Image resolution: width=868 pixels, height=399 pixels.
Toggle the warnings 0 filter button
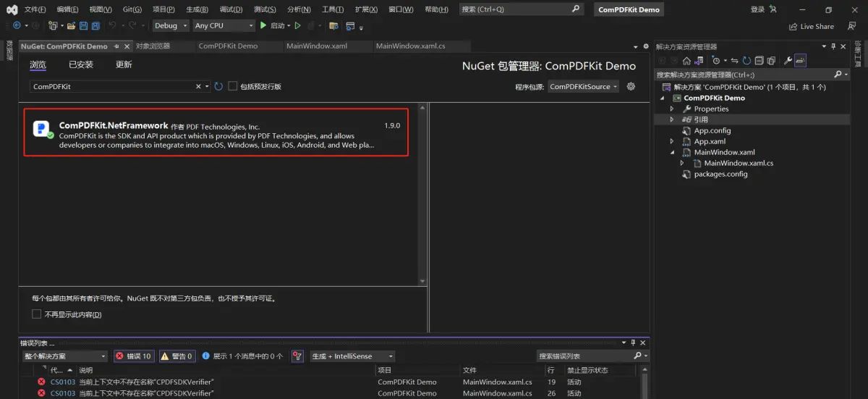pyautogui.click(x=176, y=356)
